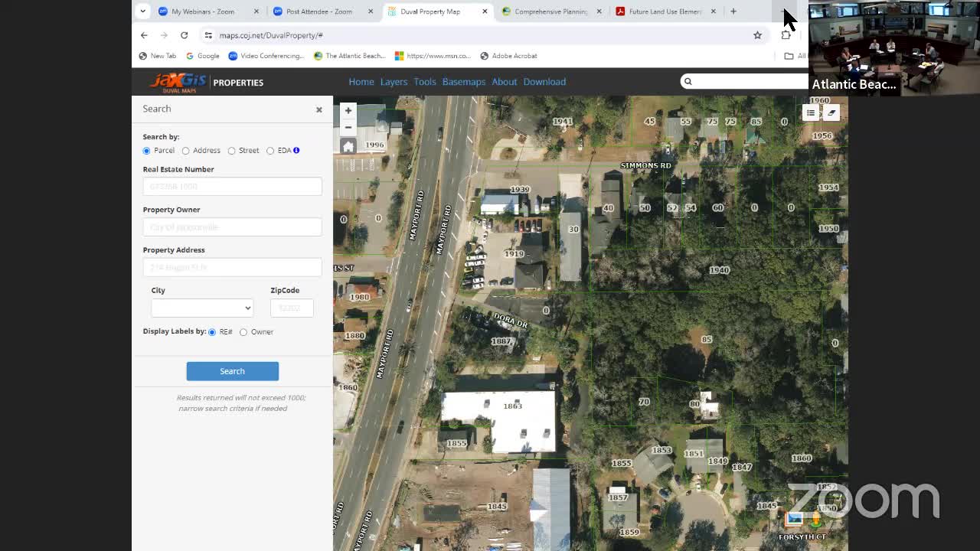Click the Download link in the navbar

point(544,81)
